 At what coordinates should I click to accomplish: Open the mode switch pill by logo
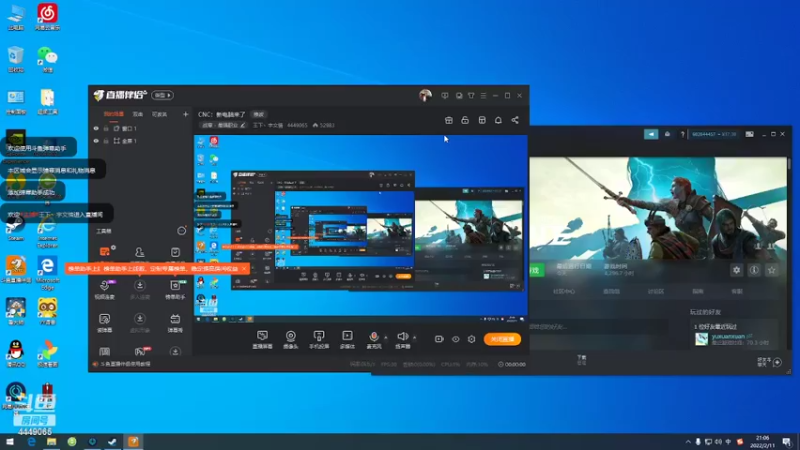tap(163, 95)
